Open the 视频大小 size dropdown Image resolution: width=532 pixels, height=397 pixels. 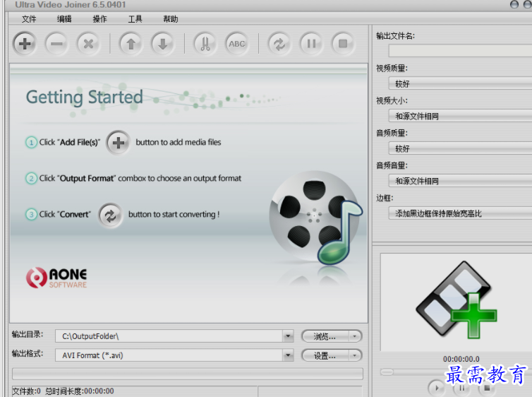[x=460, y=116]
